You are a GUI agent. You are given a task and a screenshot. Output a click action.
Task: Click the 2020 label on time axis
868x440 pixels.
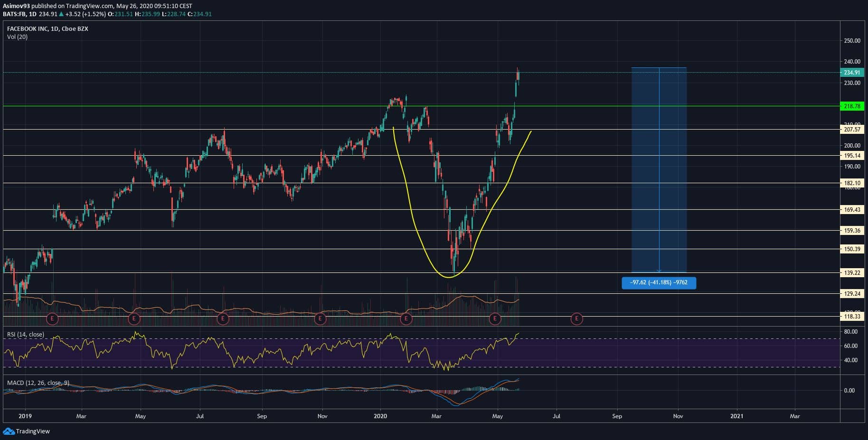[380, 416]
